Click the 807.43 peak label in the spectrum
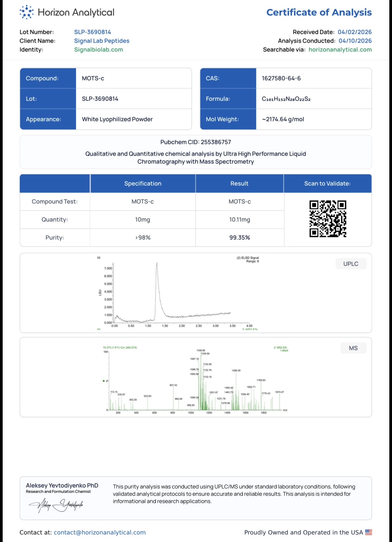Viewport: 392px width, 542px height. pyautogui.click(x=173, y=385)
